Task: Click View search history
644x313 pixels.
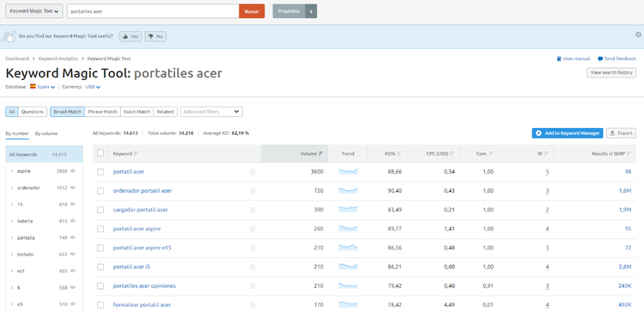Action: [611, 72]
